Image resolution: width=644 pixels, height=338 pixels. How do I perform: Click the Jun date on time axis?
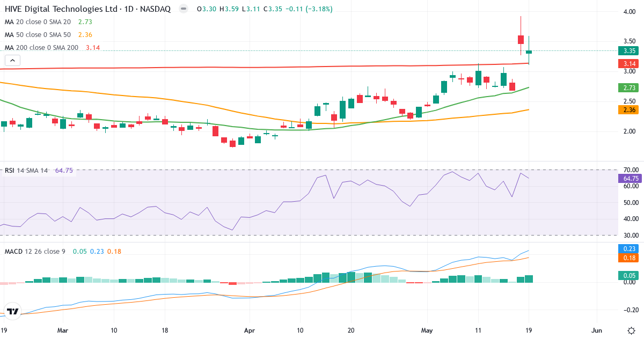596,330
